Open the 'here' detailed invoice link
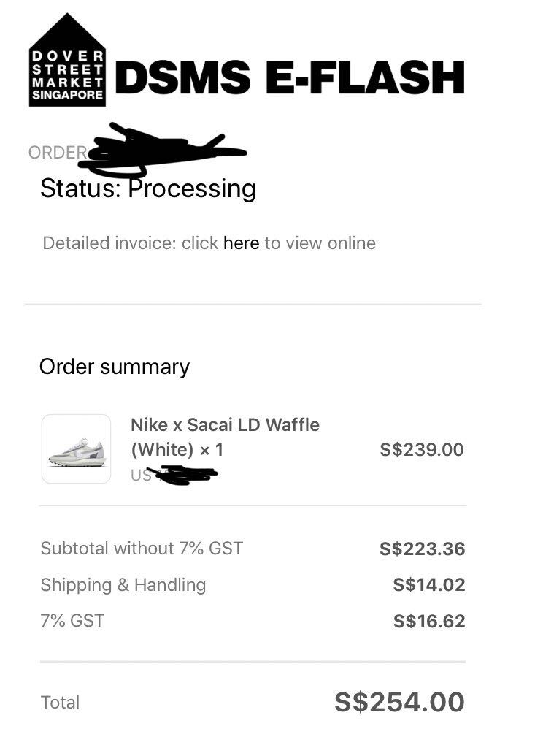The width and height of the screenshot is (535, 756). 241,243
